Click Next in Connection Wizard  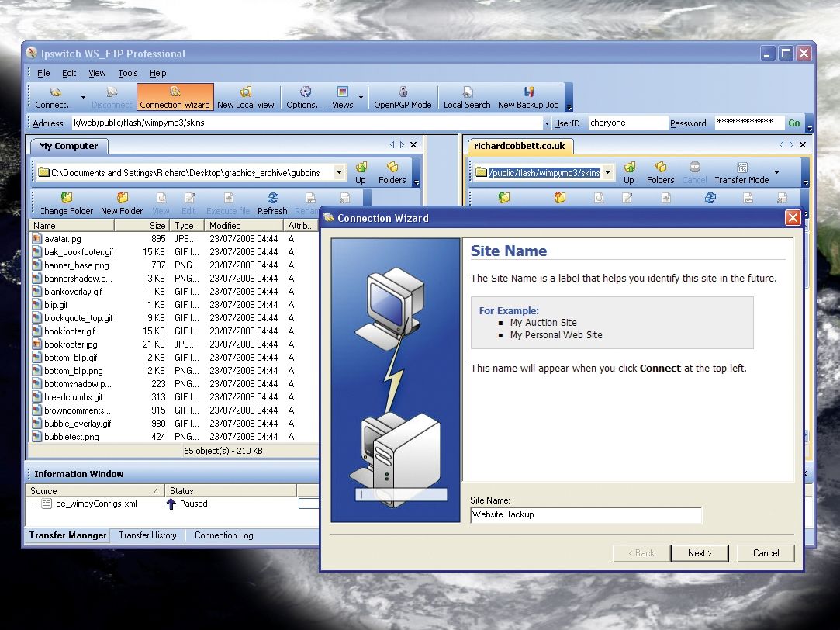point(700,553)
